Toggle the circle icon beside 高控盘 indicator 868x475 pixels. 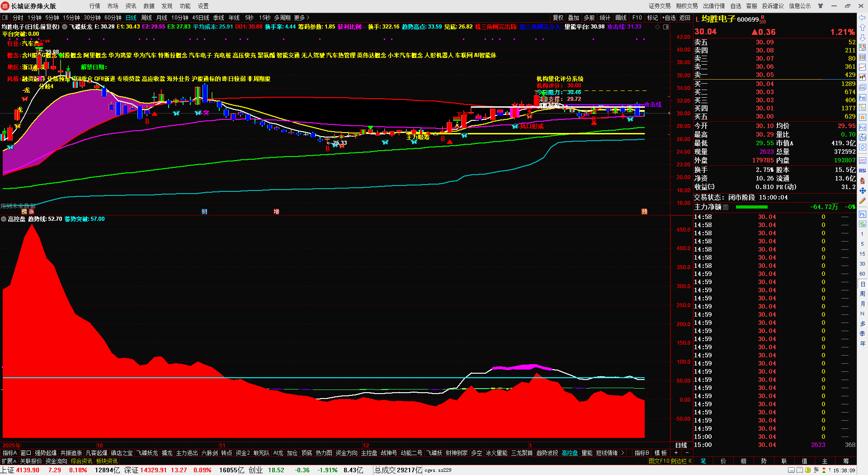pos(4,219)
